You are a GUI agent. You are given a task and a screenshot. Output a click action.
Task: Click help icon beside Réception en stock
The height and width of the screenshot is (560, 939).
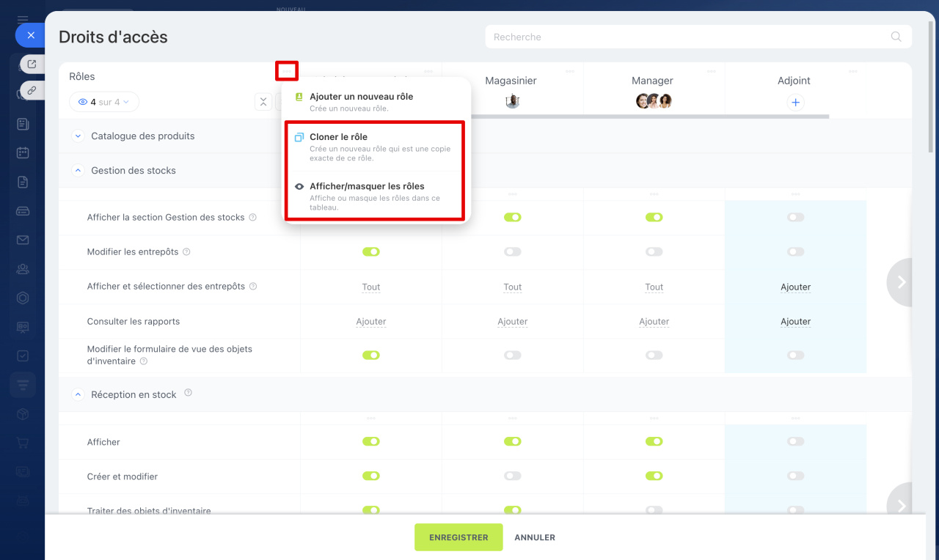point(188,394)
